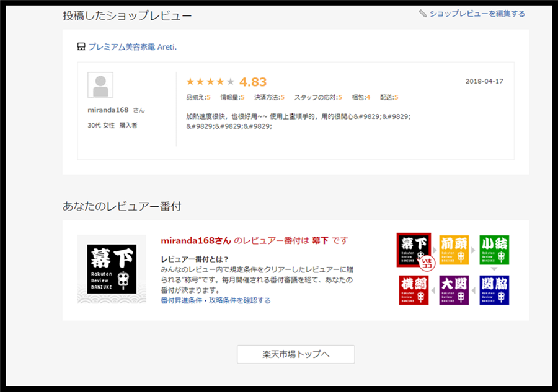Viewport: 558px width, 392px height.
Task: Click the gray user avatar image
Action: point(100,85)
